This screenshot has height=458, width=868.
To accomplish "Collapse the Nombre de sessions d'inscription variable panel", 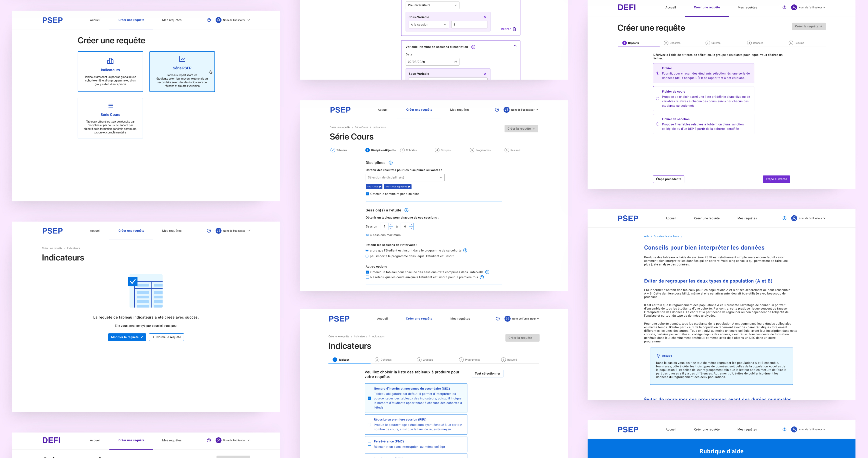I will (x=515, y=46).
